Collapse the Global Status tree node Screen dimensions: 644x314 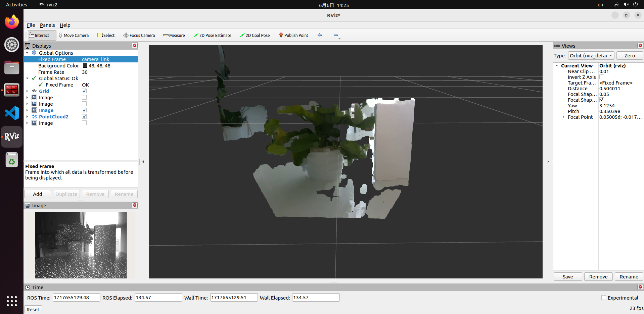pyautogui.click(x=27, y=78)
